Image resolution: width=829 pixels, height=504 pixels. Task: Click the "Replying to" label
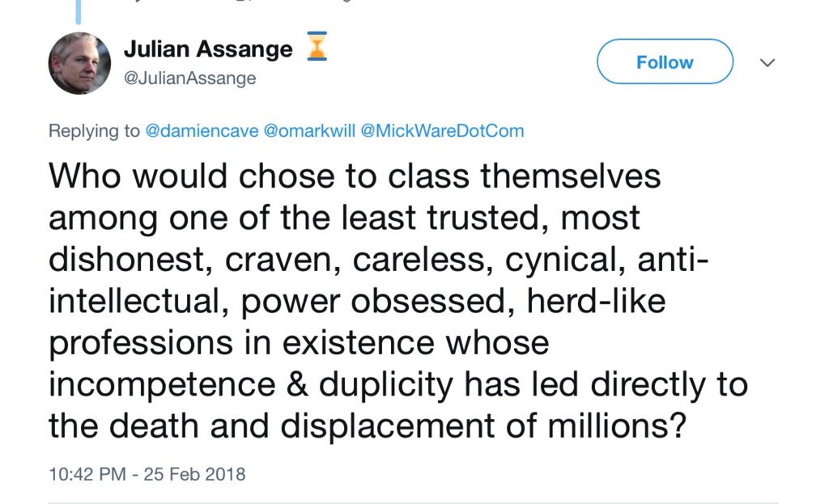pos(94,131)
